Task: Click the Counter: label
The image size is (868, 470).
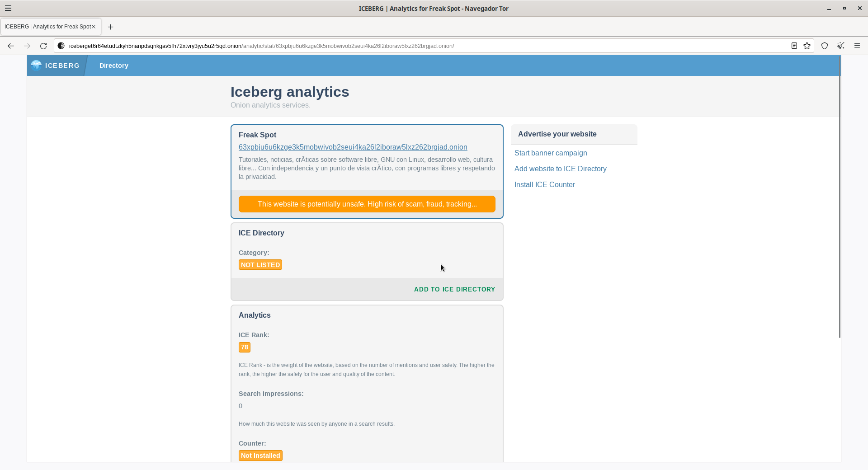Action: click(252, 443)
